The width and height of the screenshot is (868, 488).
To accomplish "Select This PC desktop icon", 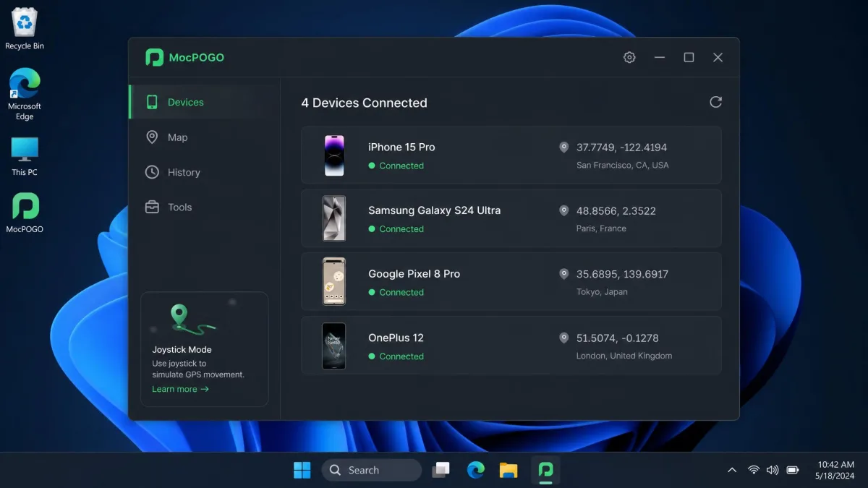I will 25,156.
